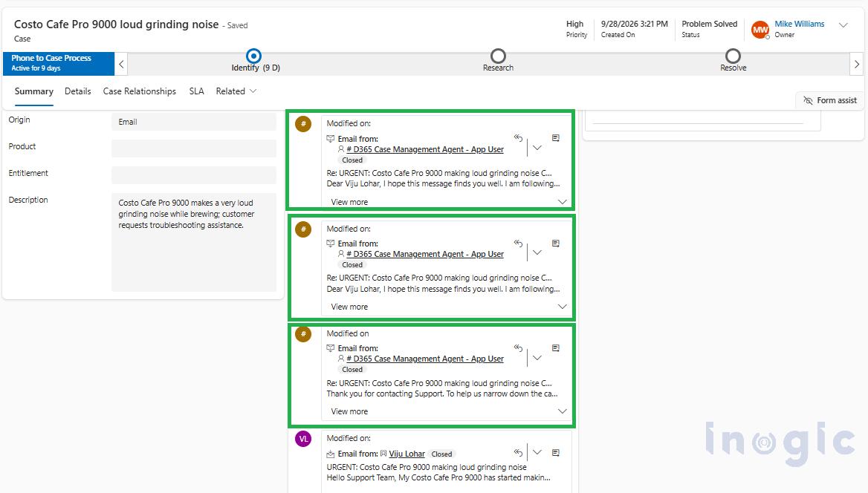Click the Origin field showing Email
Viewport: 868px width, 493px height.
[194, 122]
